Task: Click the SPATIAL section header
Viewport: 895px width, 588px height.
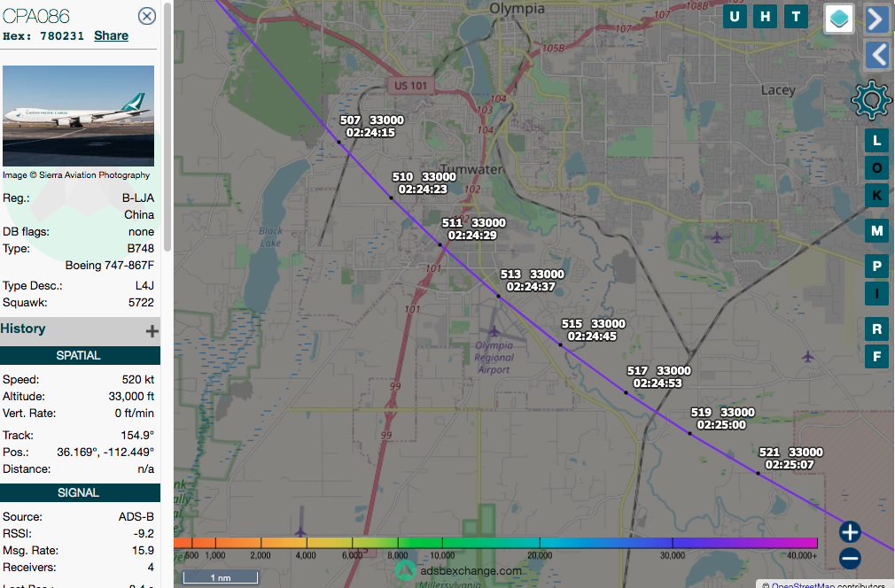Action: pos(80,355)
